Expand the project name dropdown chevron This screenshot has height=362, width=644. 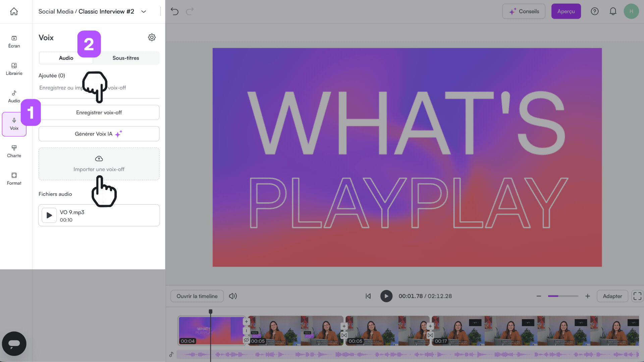coord(144,11)
